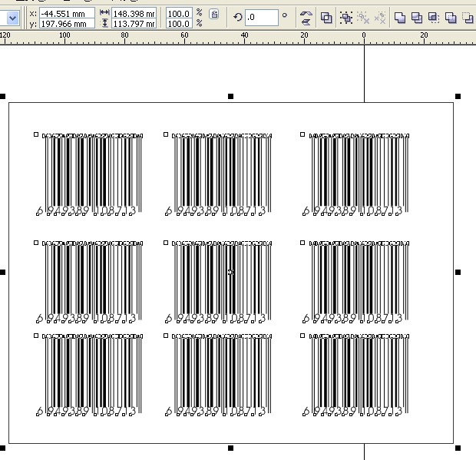Open the dropdown arrow at toolbar's left edge

[12, 17]
